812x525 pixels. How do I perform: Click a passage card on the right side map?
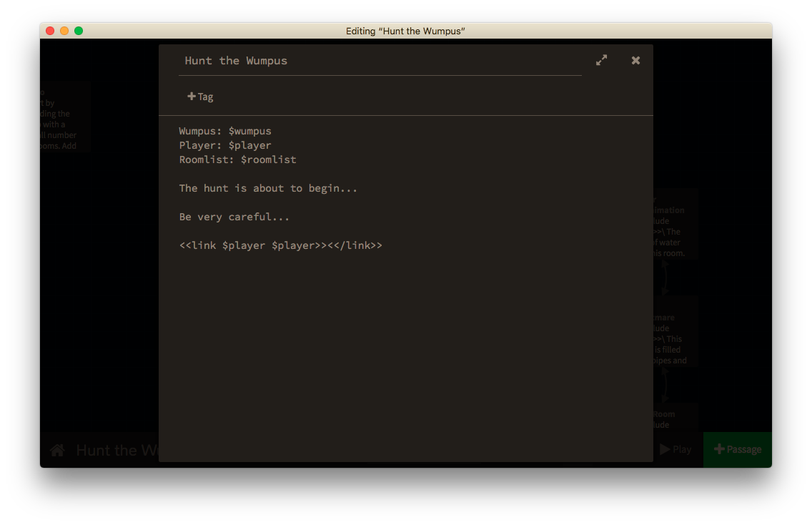(x=675, y=225)
